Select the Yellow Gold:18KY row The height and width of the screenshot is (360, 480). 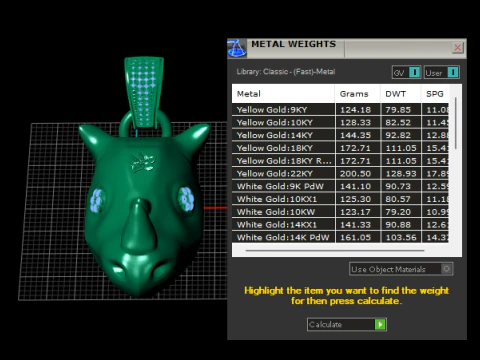pos(340,148)
